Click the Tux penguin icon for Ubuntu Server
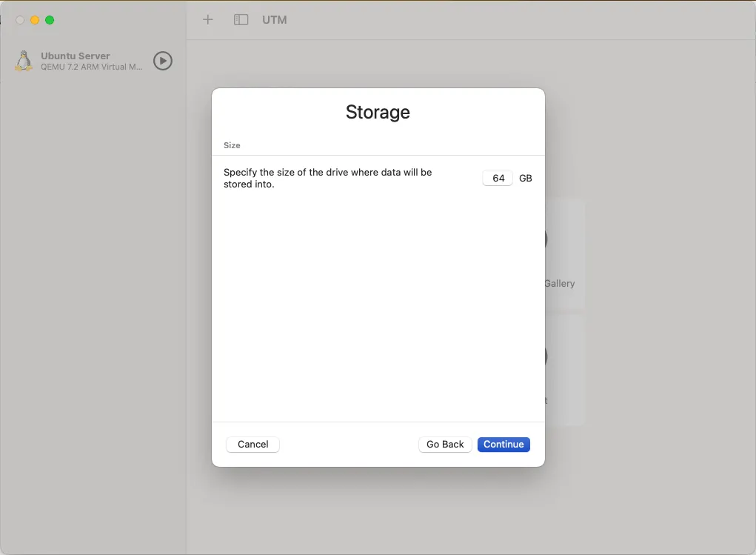The width and height of the screenshot is (756, 555). 24,61
